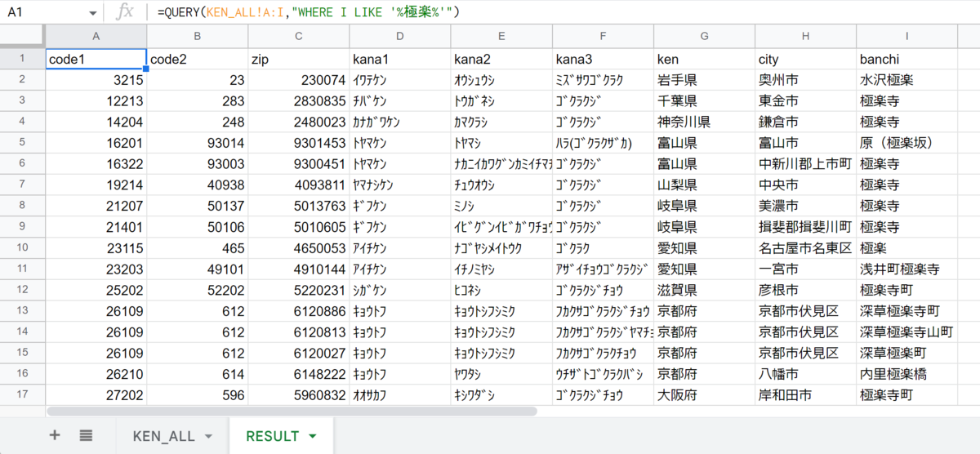
Task: Click the kana2 header cell
Action: click(x=501, y=59)
